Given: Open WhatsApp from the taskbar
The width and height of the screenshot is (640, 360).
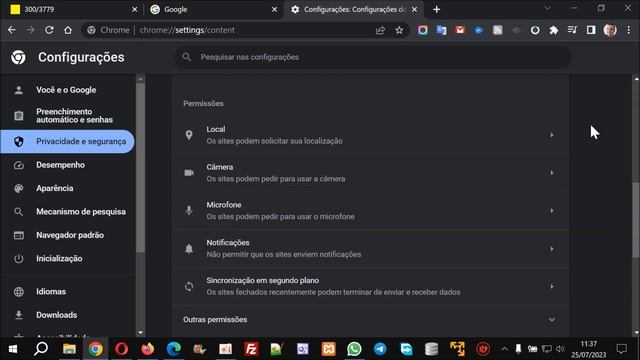Looking at the screenshot, I should pyautogui.click(x=354, y=349).
